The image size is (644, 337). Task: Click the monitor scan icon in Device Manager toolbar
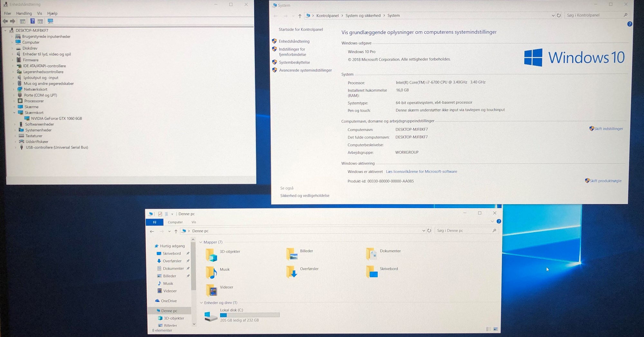click(51, 21)
